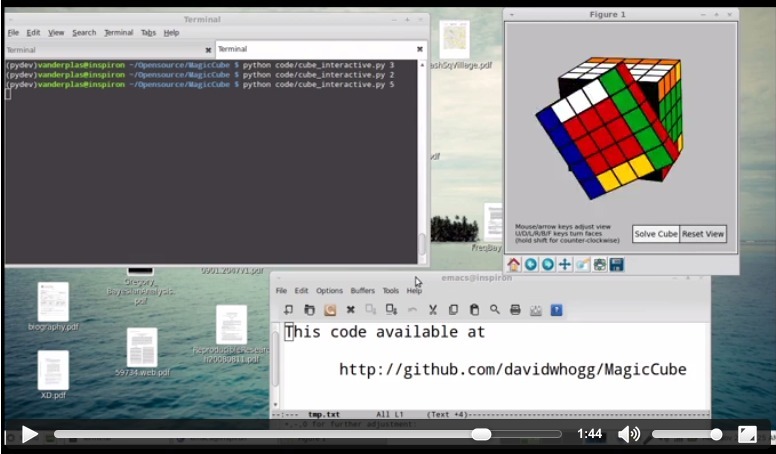Open the Terminal File menu
This screenshot has width=776, height=454.
coord(13,33)
